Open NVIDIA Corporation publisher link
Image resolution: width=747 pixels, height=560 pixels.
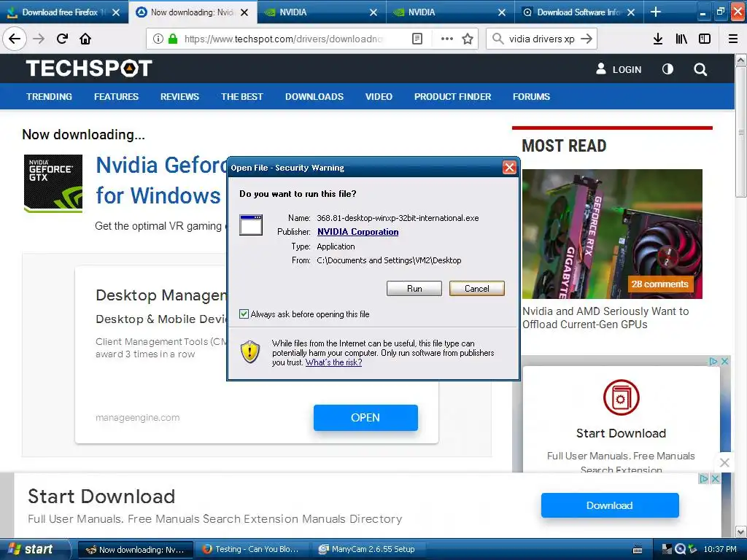[357, 232]
